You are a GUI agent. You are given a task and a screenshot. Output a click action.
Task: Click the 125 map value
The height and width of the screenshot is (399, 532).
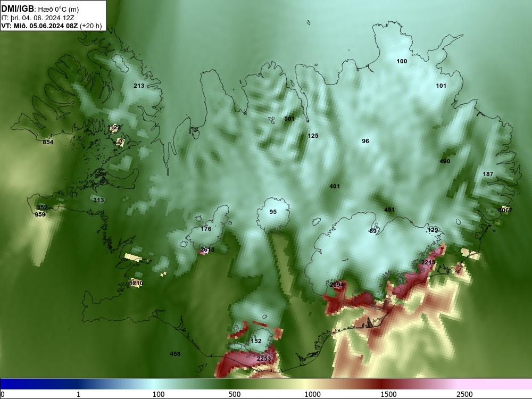(313, 136)
